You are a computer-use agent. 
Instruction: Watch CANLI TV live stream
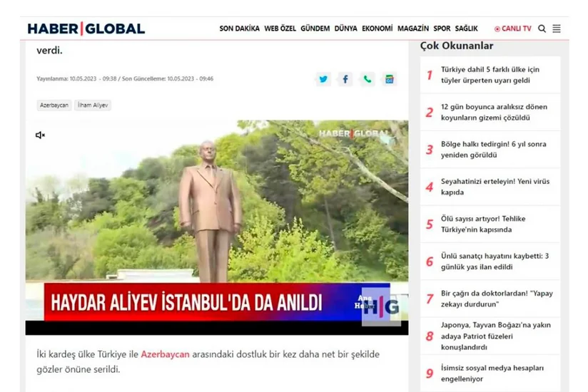pos(512,29)
